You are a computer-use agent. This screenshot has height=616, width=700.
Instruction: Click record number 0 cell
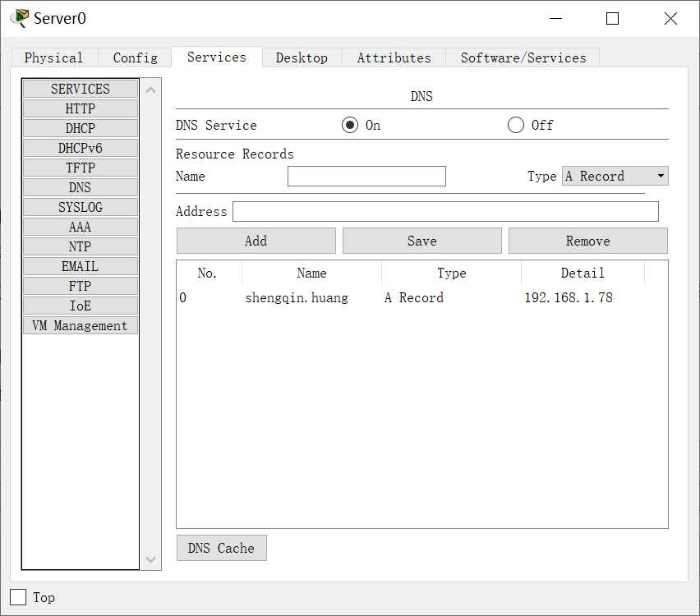183,297
